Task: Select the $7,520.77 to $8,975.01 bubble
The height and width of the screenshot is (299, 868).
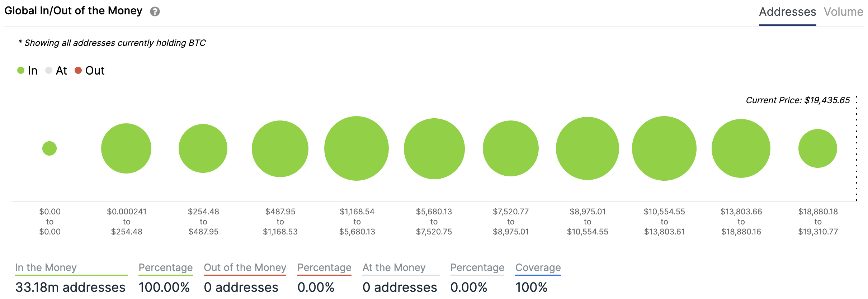Action: coord(511,148)
